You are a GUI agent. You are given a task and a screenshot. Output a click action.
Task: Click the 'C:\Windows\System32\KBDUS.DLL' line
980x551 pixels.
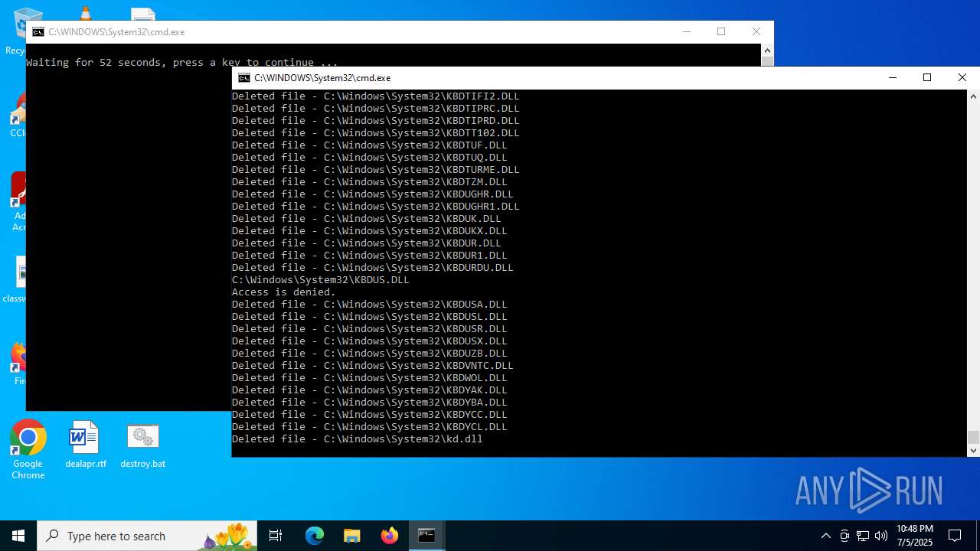pyautogui.click(x=321, y=280)
